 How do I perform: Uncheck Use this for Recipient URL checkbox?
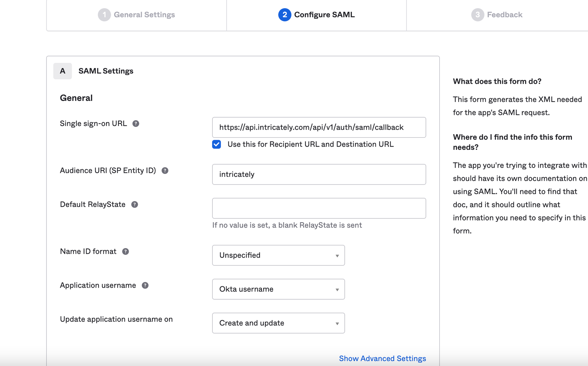pyautogui.click(x=216, y=144)
